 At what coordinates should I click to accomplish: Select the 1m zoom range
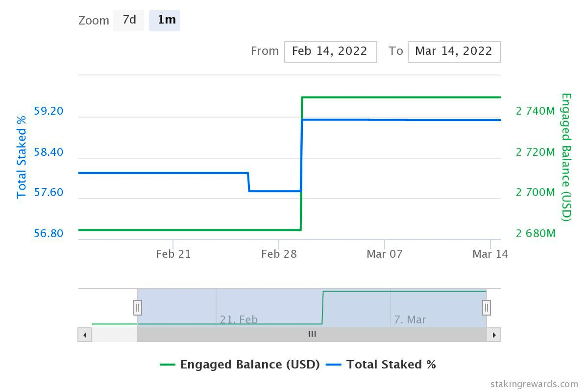click(165, 20)
